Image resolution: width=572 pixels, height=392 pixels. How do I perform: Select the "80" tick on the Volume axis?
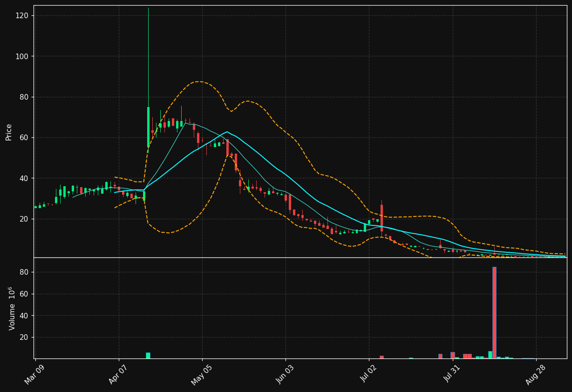24,272
